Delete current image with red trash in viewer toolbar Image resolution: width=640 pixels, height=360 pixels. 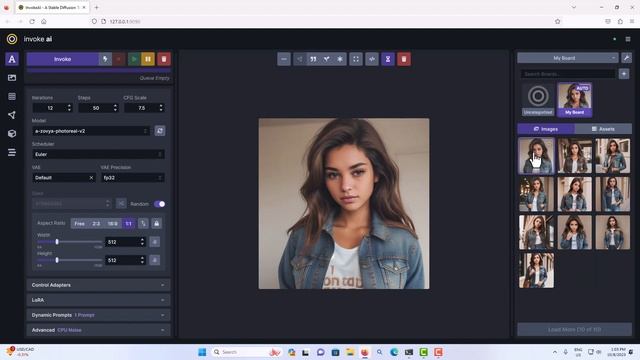coord(404,59)
